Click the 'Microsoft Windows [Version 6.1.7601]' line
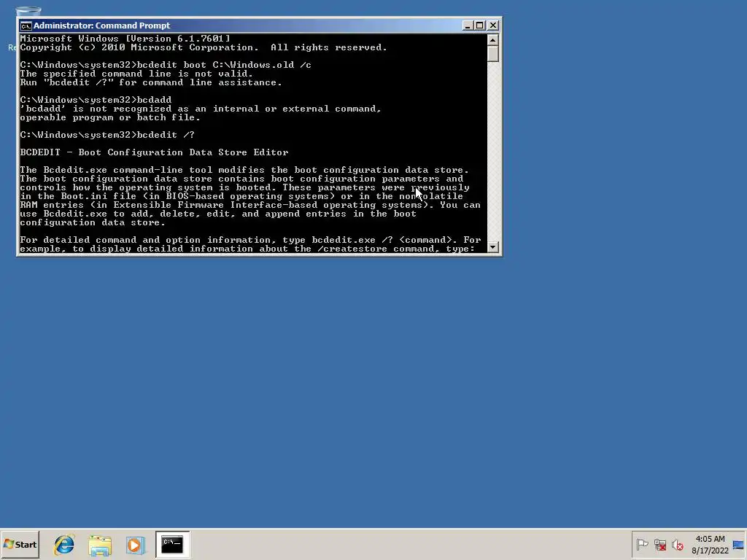 click(x=125, y=39)
